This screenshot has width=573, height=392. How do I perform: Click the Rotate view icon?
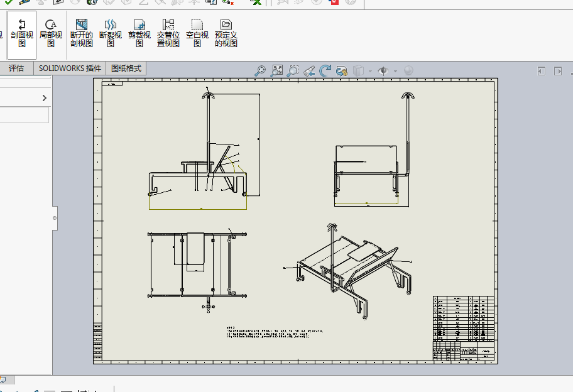click(x=325, y=70)
